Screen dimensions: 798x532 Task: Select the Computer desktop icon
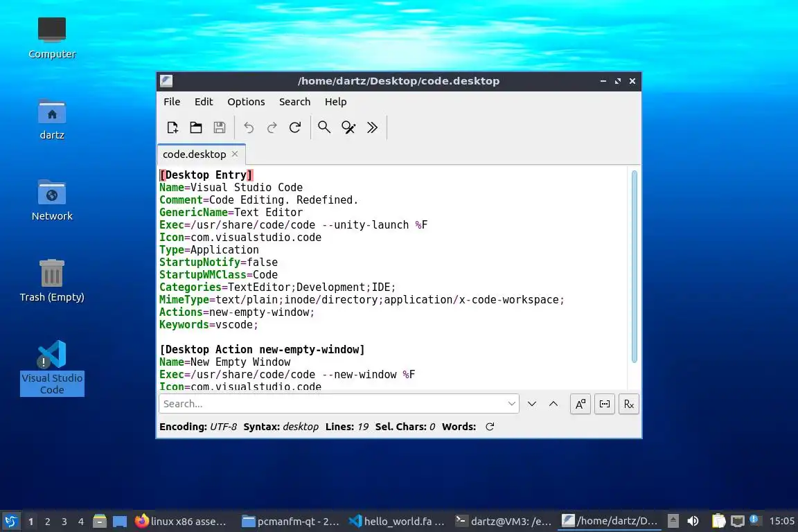point(52,37)
